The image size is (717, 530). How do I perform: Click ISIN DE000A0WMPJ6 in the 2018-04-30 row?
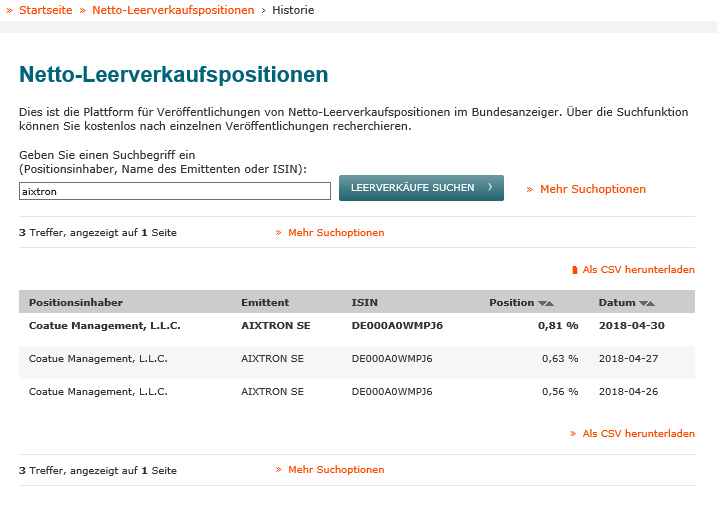(x=397, y=326)
